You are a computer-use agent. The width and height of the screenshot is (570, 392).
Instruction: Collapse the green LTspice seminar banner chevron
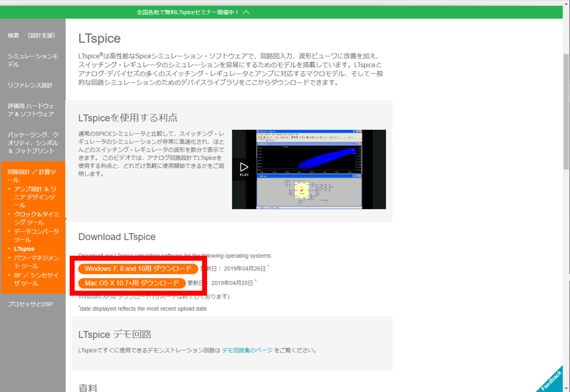246,12
